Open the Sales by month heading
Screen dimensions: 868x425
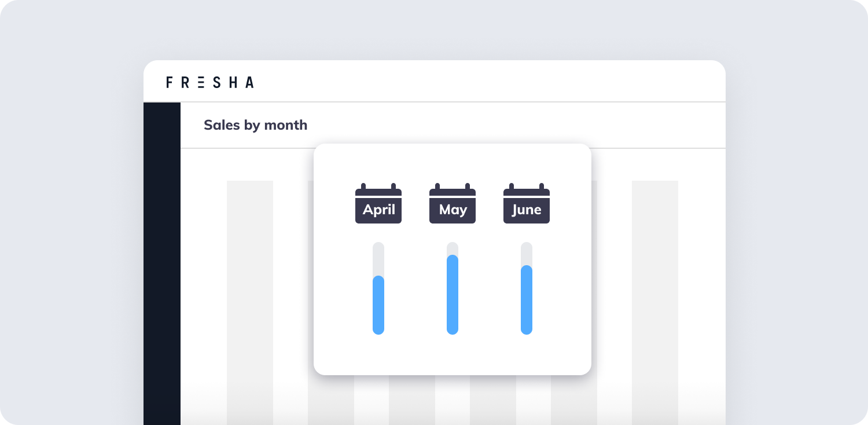[x=255, y=125]
